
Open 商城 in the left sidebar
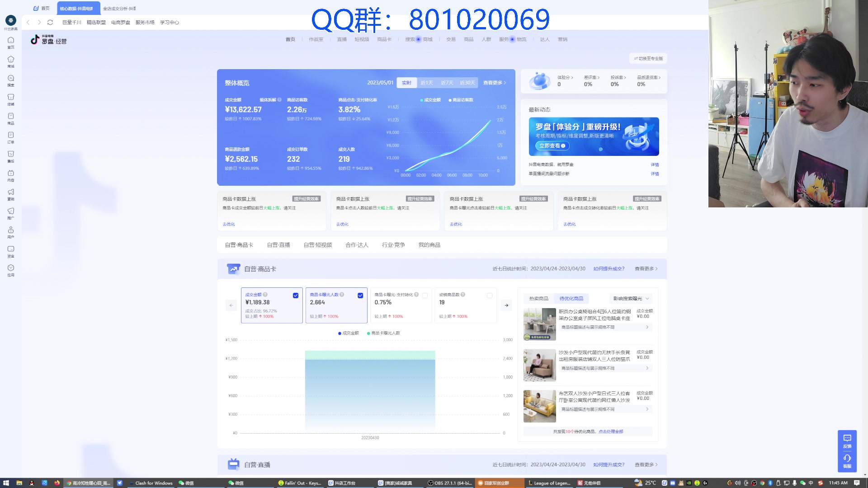click(11, 62)
